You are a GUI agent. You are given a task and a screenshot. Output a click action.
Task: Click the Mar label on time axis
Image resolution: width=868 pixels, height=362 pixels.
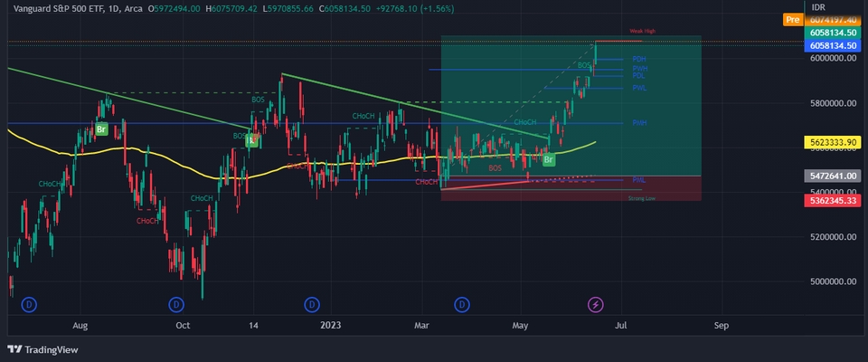pyautogui.click(x=422, y=326)
